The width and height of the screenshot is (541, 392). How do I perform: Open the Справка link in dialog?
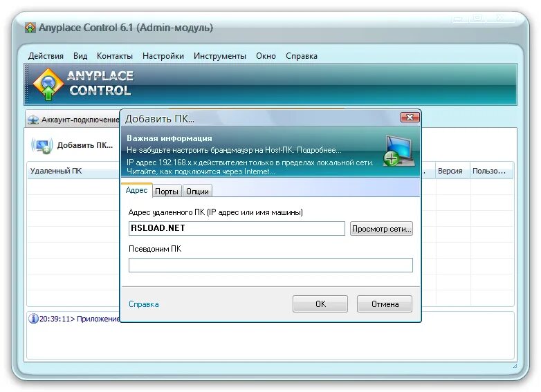[144, 304]
